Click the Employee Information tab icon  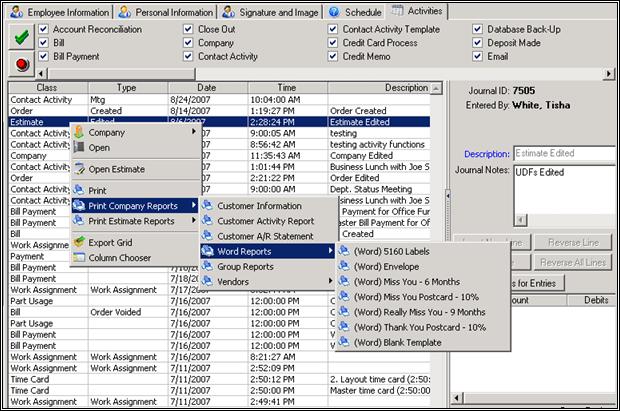click(16, 12)
